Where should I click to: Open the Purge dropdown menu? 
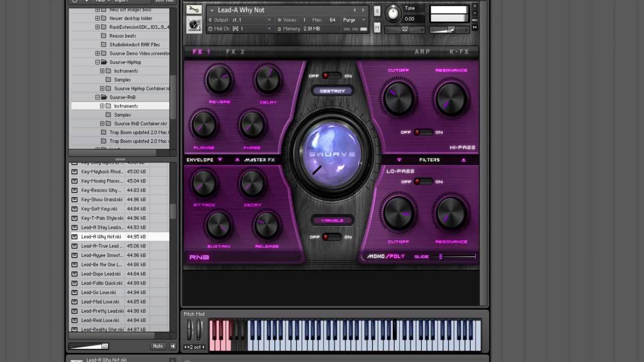click(354, 20)
